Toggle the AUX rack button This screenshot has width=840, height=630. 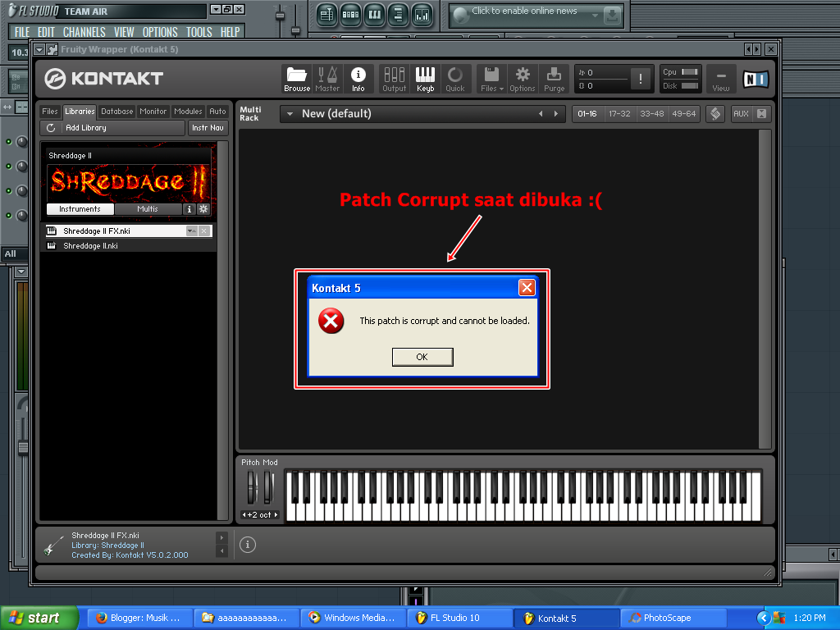tap(741, 113)
